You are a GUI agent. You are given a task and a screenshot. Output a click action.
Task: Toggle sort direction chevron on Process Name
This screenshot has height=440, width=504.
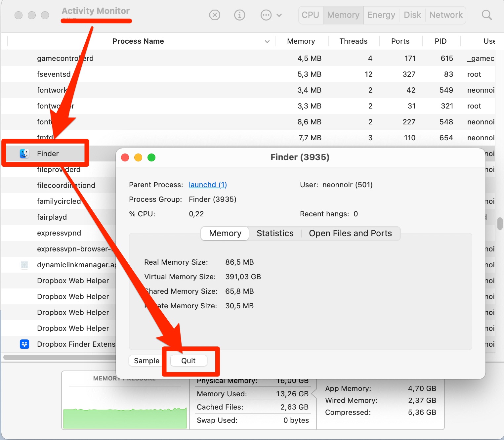(267, 42)
